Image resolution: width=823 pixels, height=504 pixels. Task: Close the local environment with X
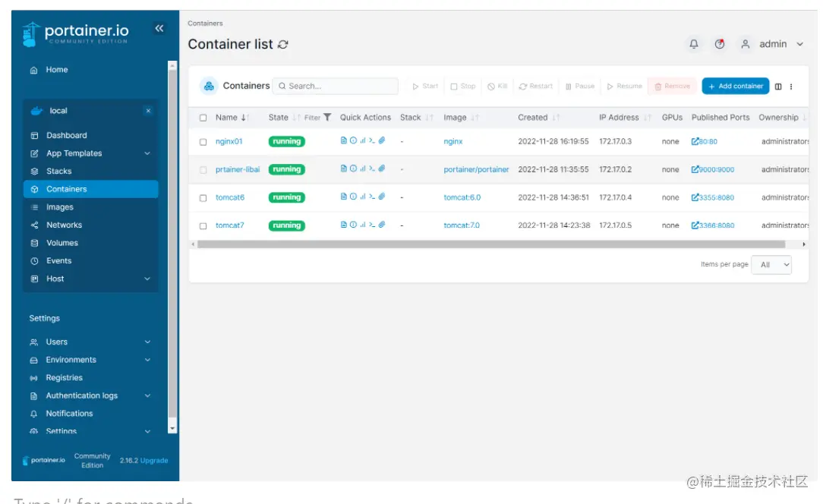point(149,111)
